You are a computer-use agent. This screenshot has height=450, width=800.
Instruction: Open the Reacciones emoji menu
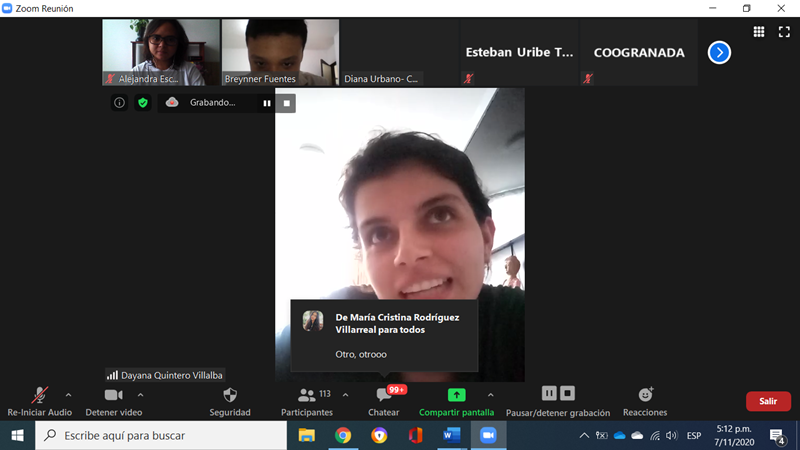click(x=645, y=402)
